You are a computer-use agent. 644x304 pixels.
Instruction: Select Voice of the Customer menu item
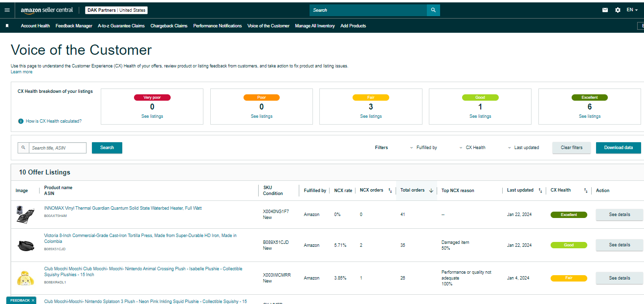click(268, 26)
